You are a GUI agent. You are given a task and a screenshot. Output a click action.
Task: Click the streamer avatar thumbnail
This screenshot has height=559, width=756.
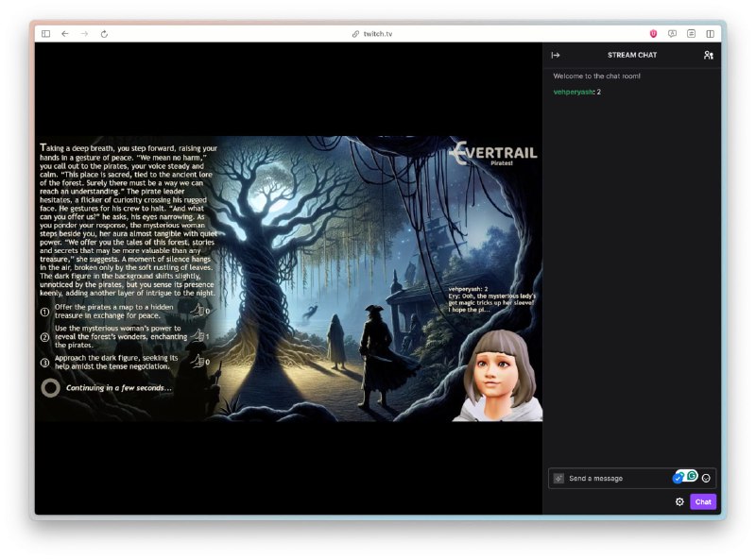coord(498,374)
